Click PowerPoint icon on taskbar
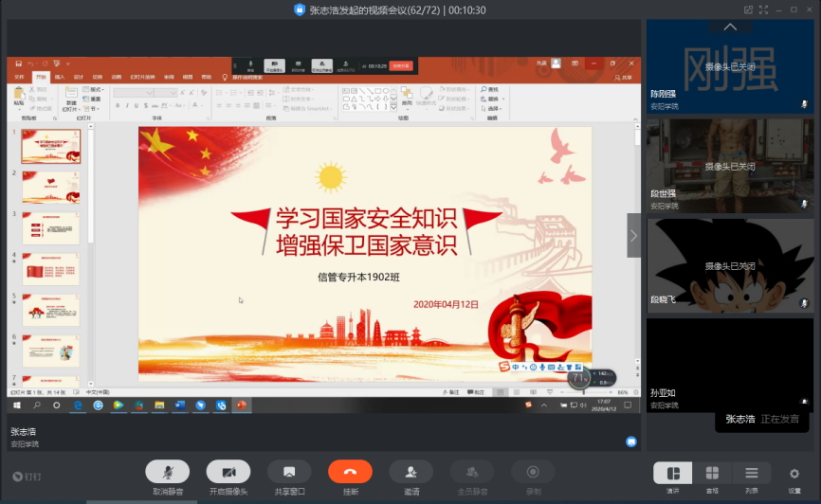The height and width of the screenshot is (504, 821). point(242,405)
